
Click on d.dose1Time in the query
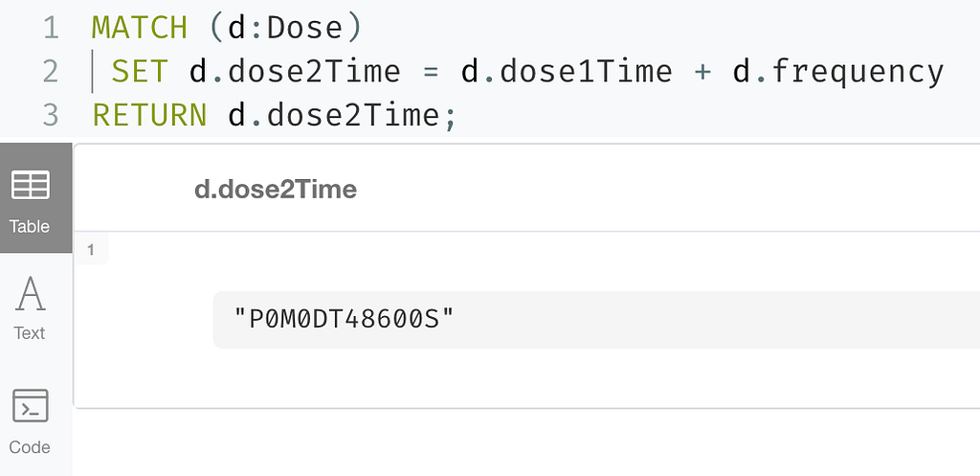(x=567, y=71)
